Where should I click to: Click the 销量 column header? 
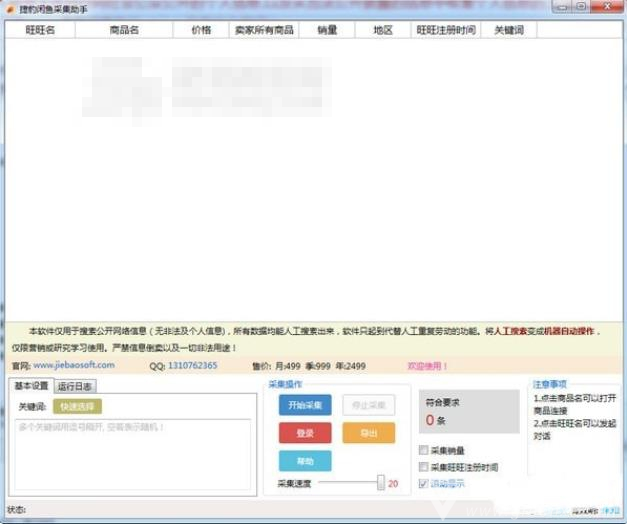pyautogui.click(x=327, y=30)
